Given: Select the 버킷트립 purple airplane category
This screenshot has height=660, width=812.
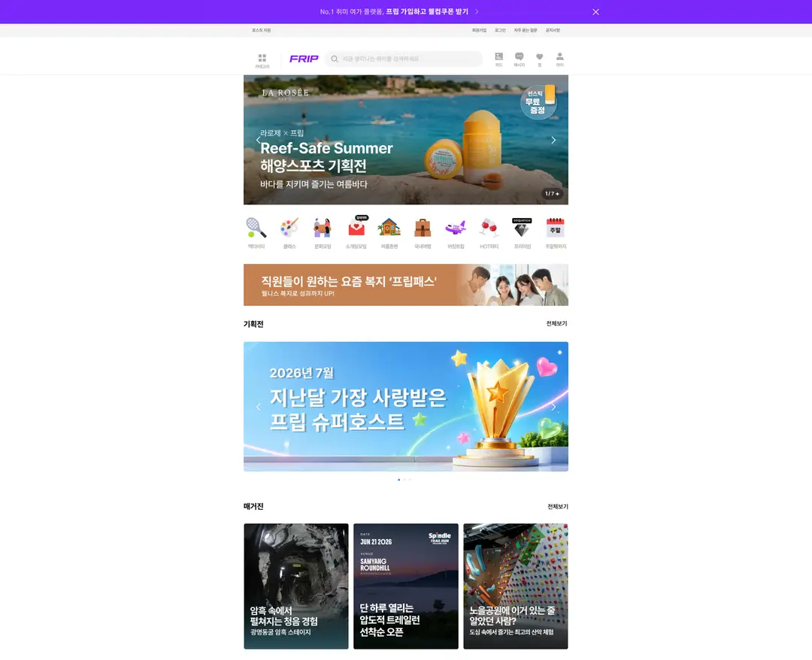Looking at the screenshot, I should (x=456, y=233).
